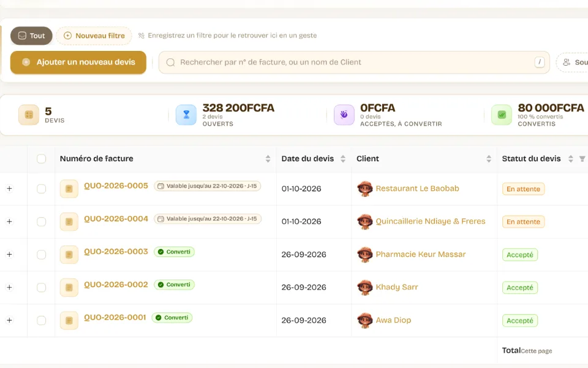Expand row QUO-2026-0001

9,320
